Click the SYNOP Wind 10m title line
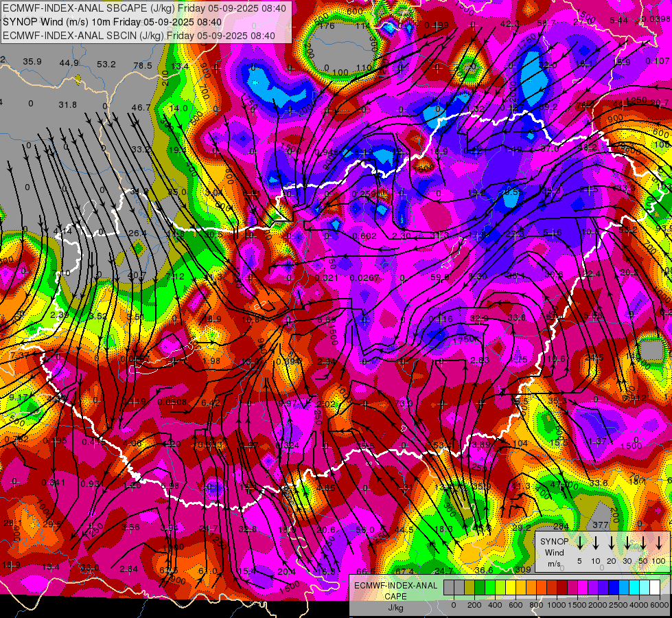Image resolution: width=672 pixels, height=618 pixels. point(113,22)
